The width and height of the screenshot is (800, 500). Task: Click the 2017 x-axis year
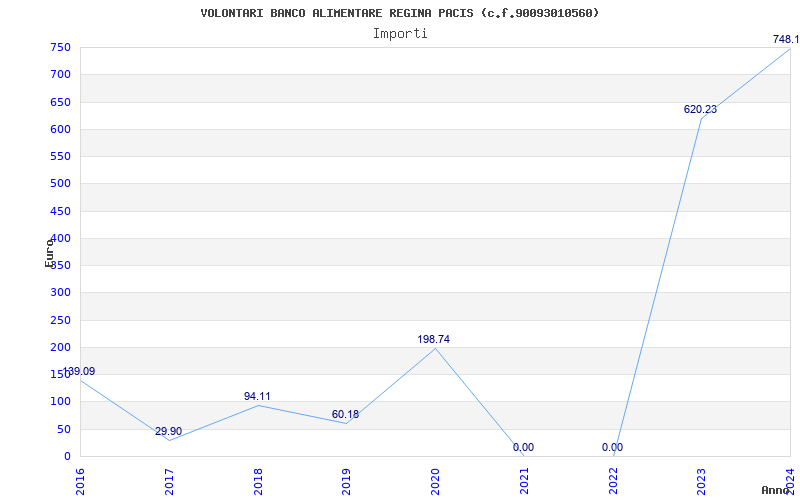(169, 482)
